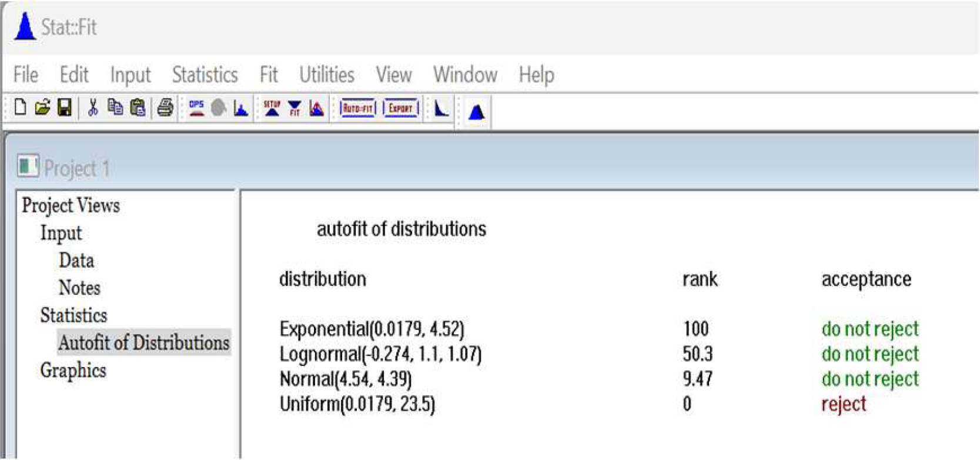
Task: Select Data in the Project Views tree
Action: click(76, 260)
